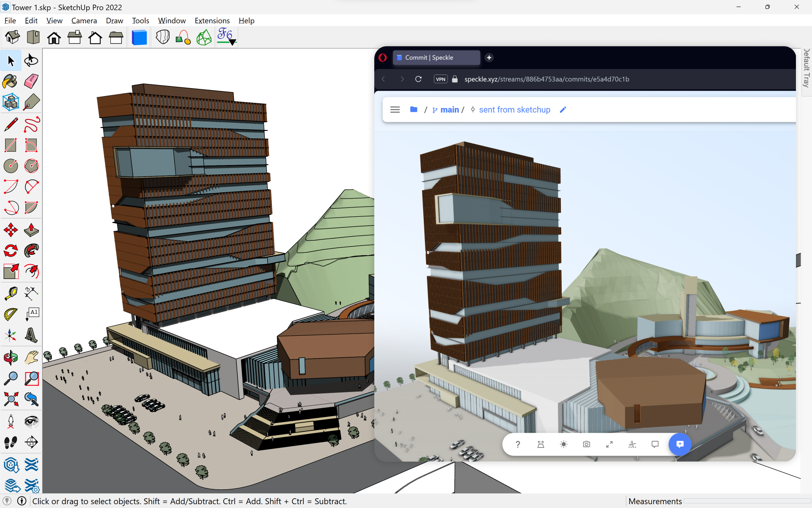812x508 pixels.
Task: Activate the Speckle section cut tool
Action: tap(632, 444)
